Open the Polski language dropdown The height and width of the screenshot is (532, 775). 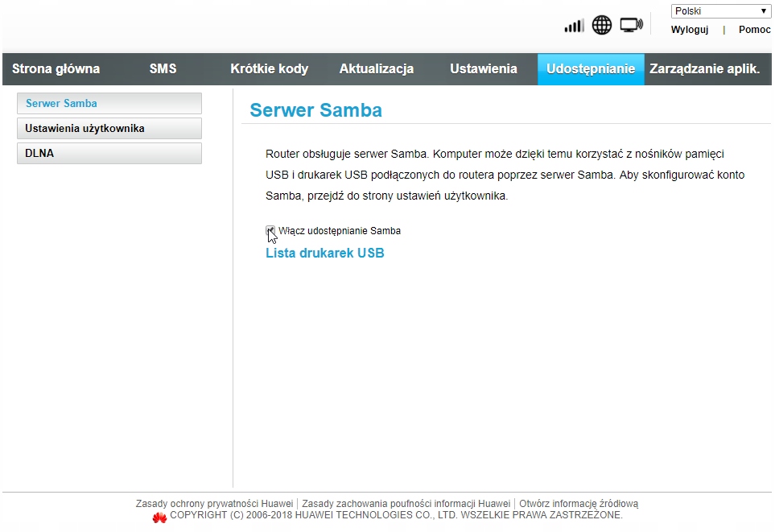[721, 11]
